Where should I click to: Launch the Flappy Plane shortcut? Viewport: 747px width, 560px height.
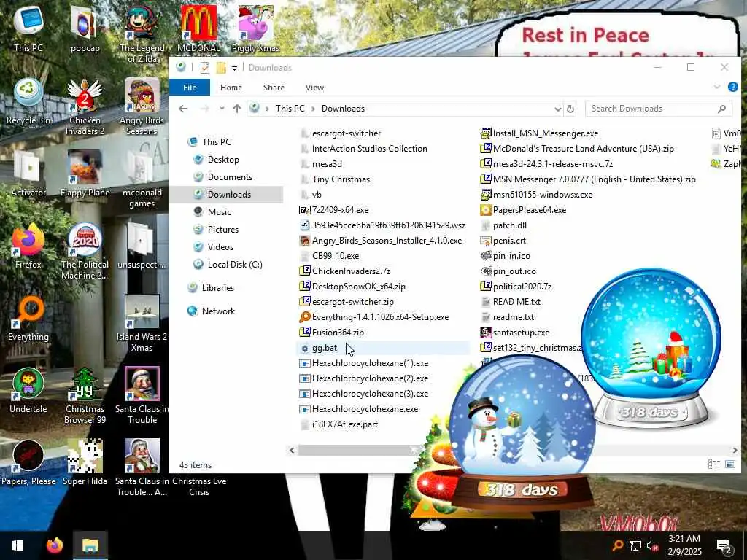[85, 174]
